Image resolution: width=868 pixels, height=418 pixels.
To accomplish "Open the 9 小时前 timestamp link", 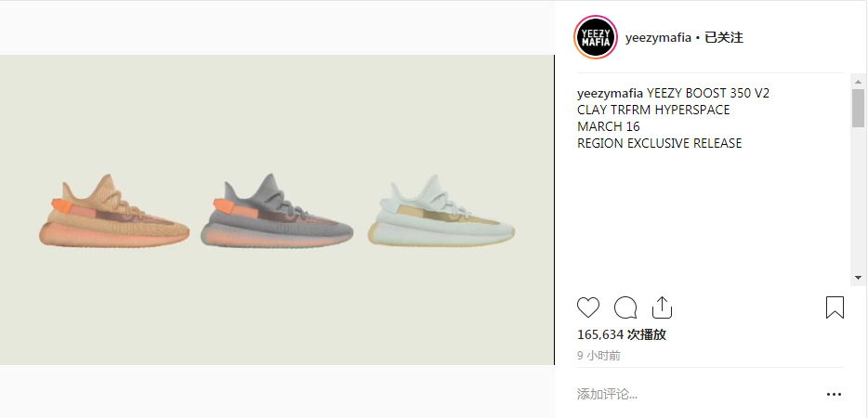I will pos(598,356).
